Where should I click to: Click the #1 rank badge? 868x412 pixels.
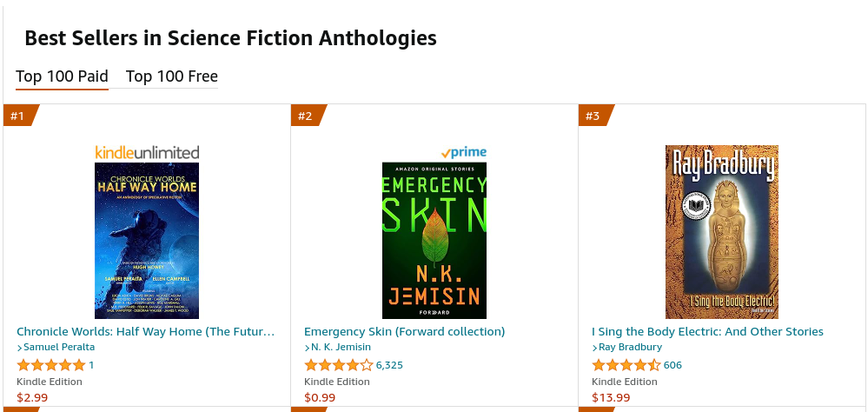[x=17, y=116]
